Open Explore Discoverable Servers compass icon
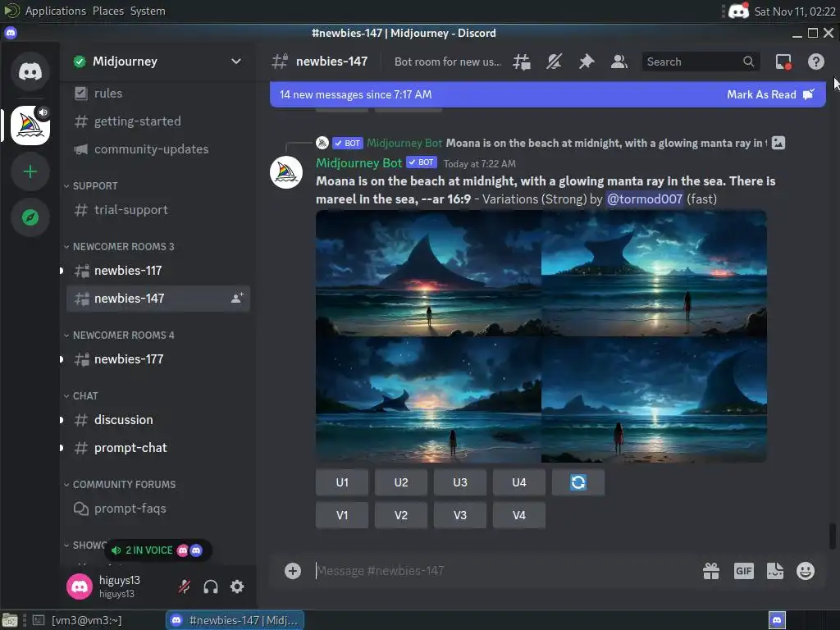The image size is (840, 630). point(30,217)
